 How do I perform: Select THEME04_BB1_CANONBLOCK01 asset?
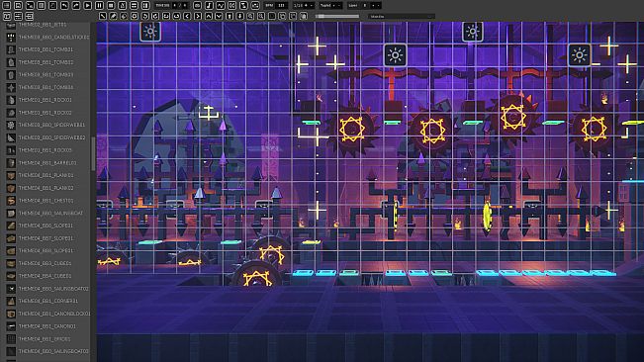coord(48,314)
